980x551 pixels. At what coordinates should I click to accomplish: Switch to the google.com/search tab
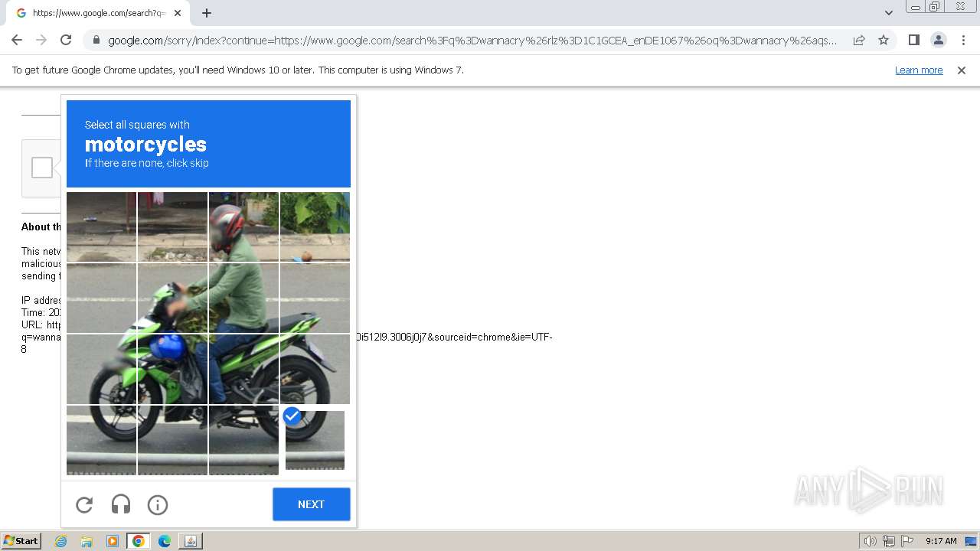[98, 13]
